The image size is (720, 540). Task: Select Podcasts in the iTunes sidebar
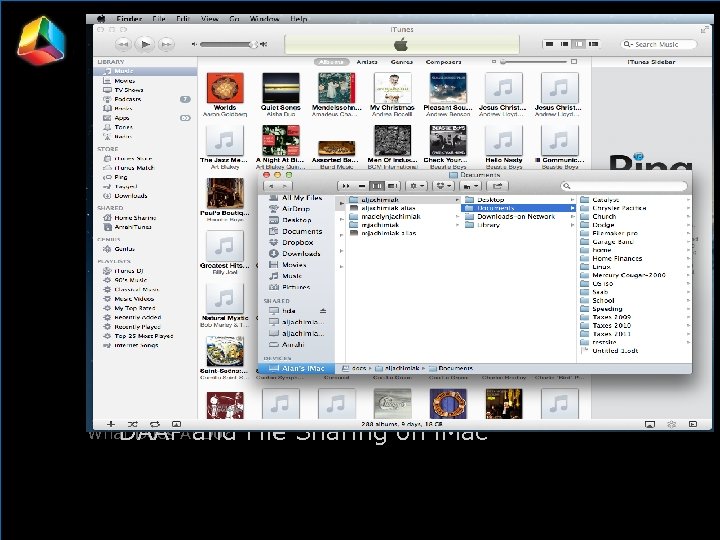pyautogui.click(x=145, y=99)
